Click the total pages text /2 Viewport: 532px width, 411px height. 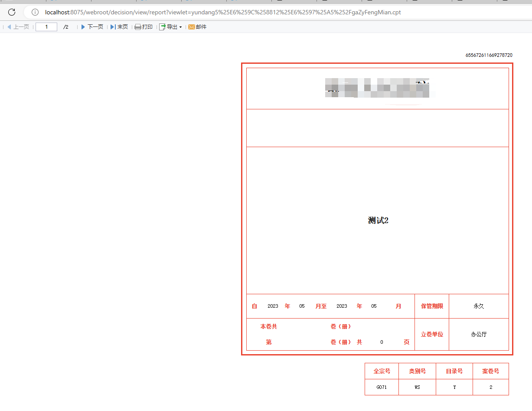(x=66, y=27)
